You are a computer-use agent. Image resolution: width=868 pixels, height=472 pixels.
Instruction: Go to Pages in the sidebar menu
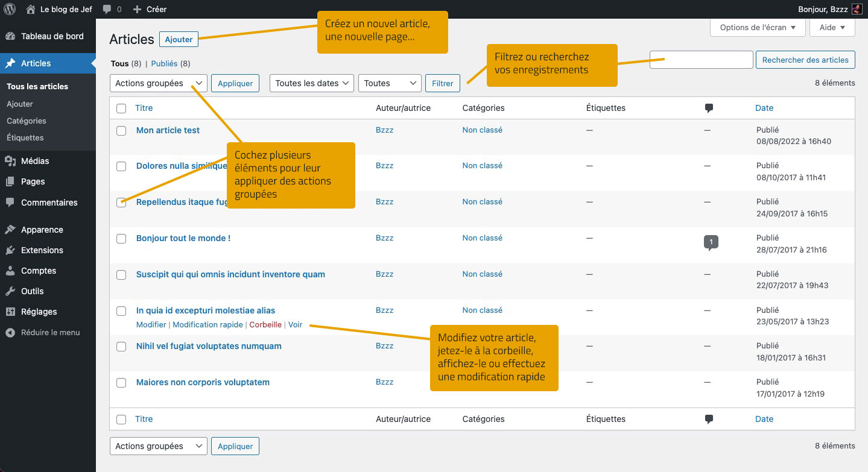pyautogui.click(x=33, y=181)
